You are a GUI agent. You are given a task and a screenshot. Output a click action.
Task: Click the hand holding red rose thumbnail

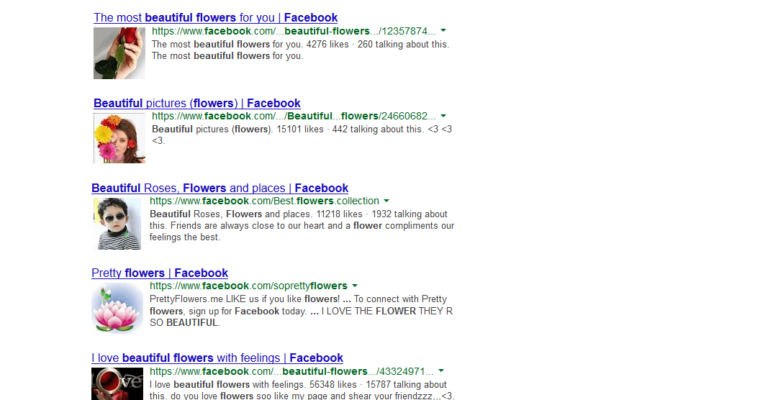tap(119, 53)
